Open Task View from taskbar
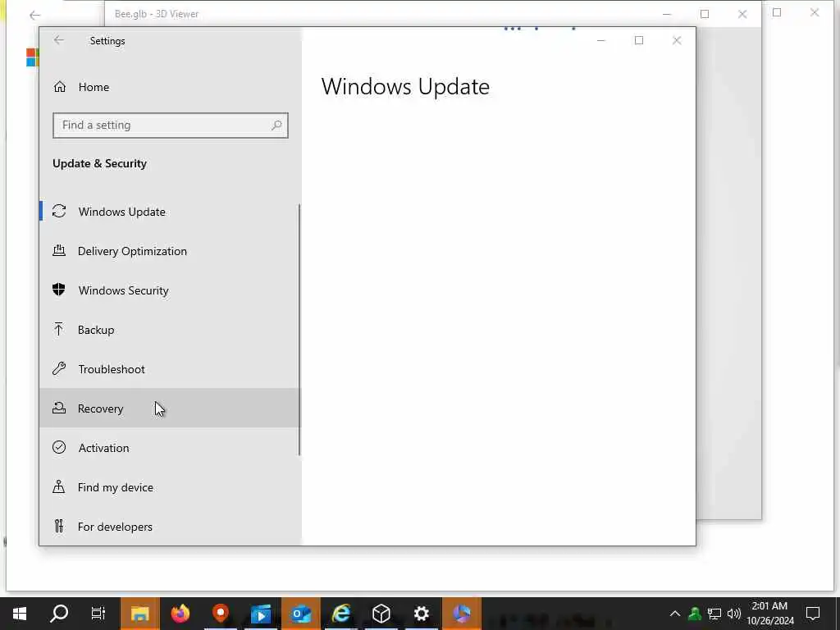The image size is (840, 630). click(98, 614)
